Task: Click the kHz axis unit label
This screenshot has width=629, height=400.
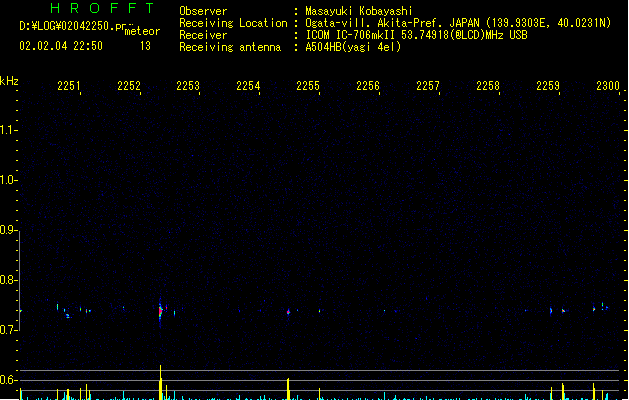Action: [9, 81]
